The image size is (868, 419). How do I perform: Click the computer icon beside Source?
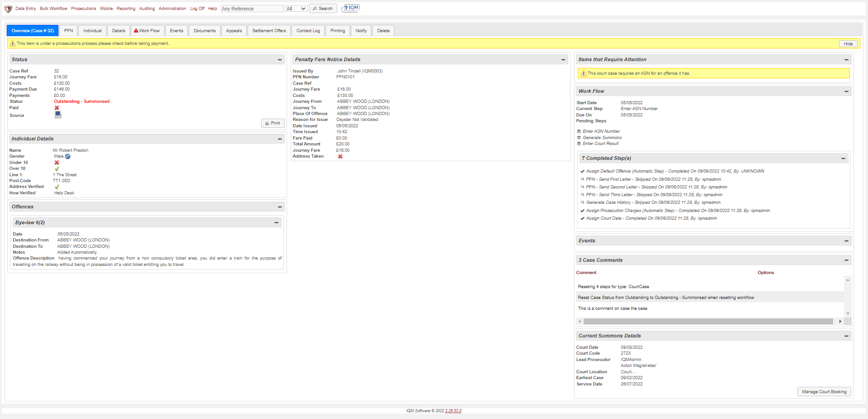[x=58, y=115]
